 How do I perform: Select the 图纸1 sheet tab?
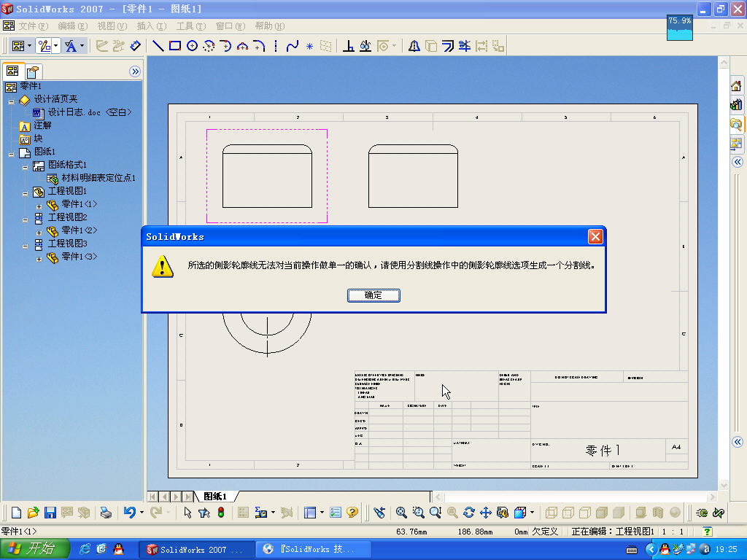(215, 496)
